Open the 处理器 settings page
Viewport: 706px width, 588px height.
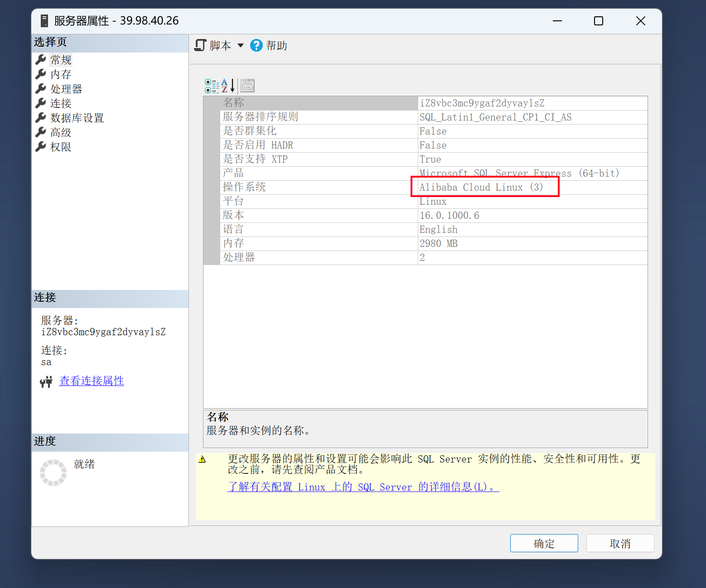[66, 89]
